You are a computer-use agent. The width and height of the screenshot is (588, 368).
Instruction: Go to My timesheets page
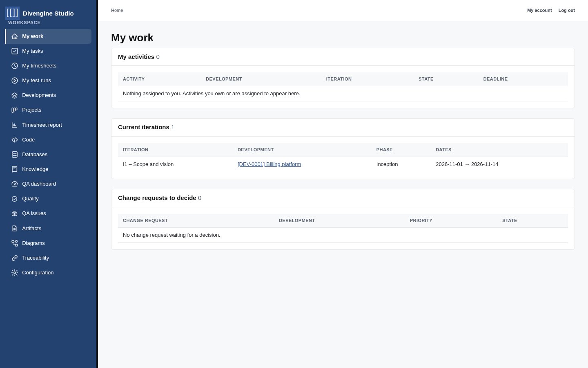point(48,66)
